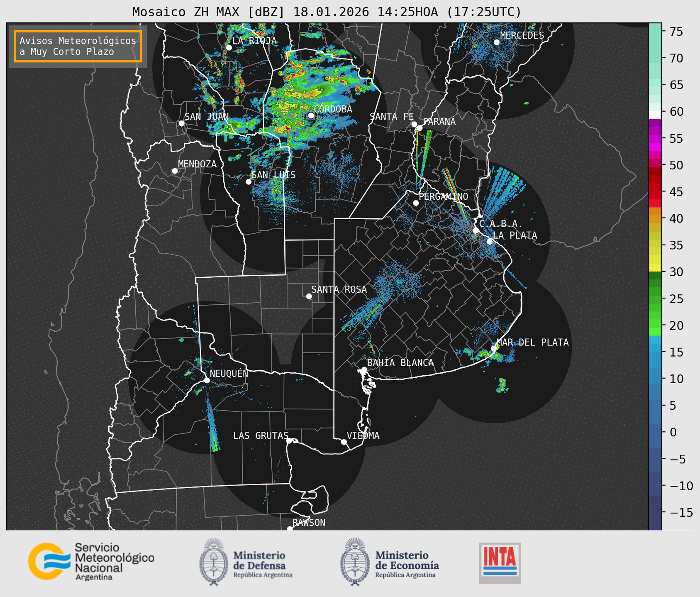Click the Mercedes city marker dot

[x=496, y=42]
